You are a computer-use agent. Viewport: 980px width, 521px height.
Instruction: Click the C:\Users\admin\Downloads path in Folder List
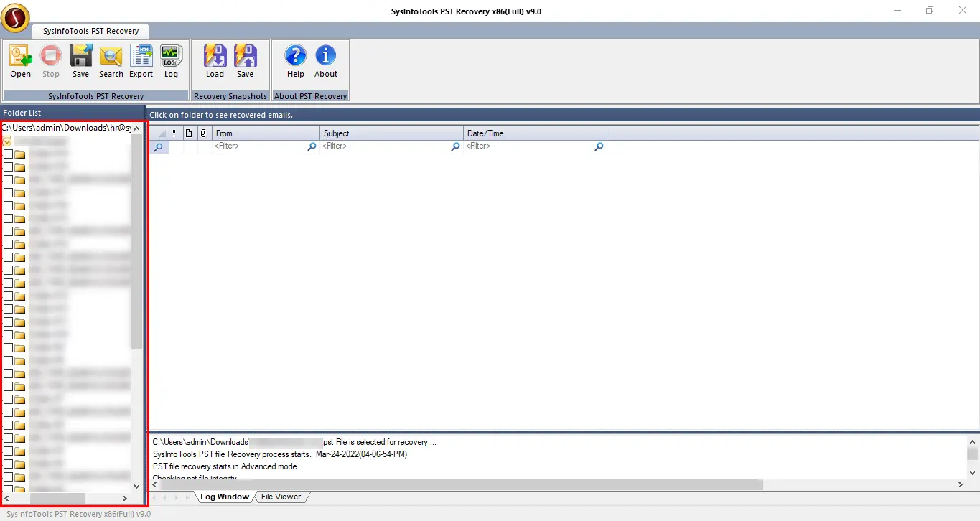66,128
